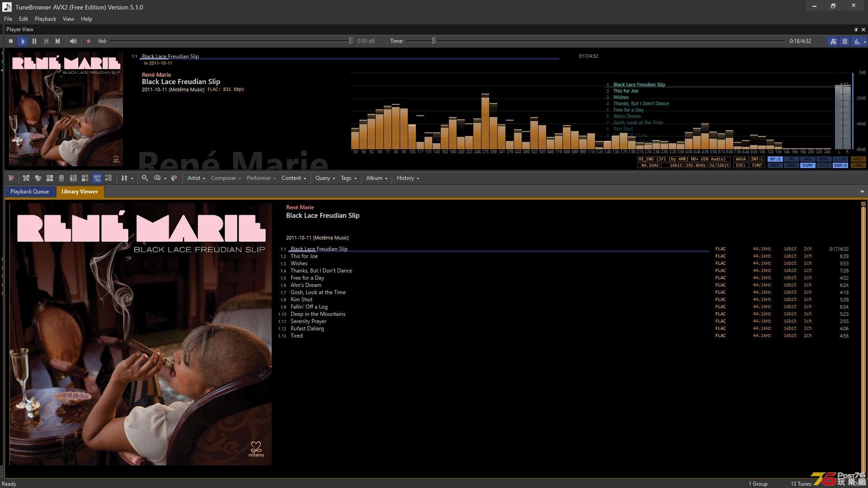The height and width of the screenshot is (488, 868).
Task: Click the spectrum bars icon in the player bar
Action: 857,42
